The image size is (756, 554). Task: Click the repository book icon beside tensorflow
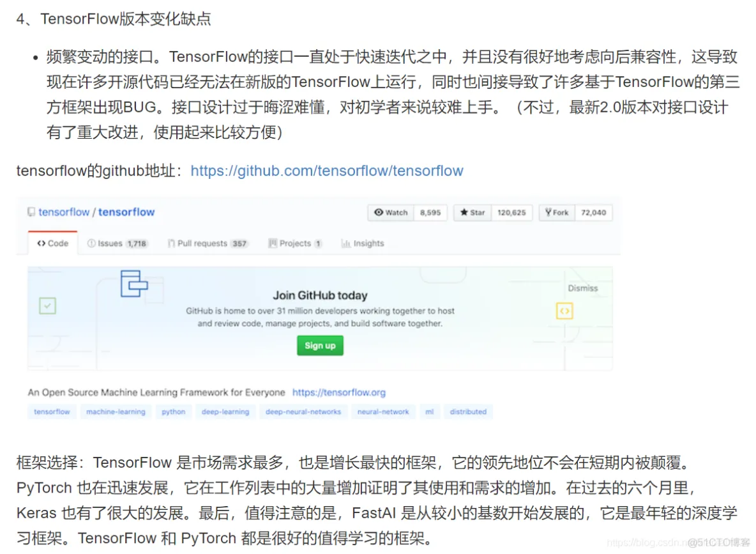pos(31,212)
